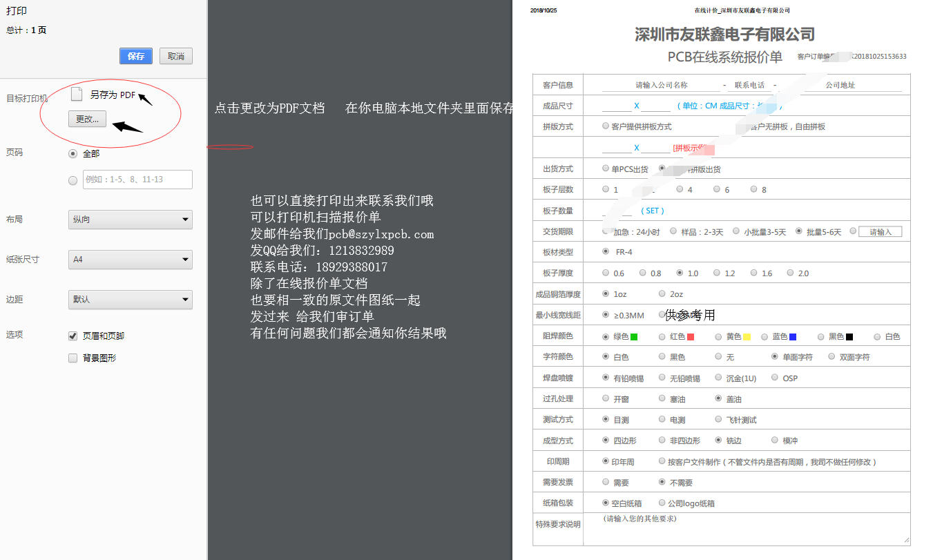Select the 模冲 forming method radio

[x=775, y=440]
